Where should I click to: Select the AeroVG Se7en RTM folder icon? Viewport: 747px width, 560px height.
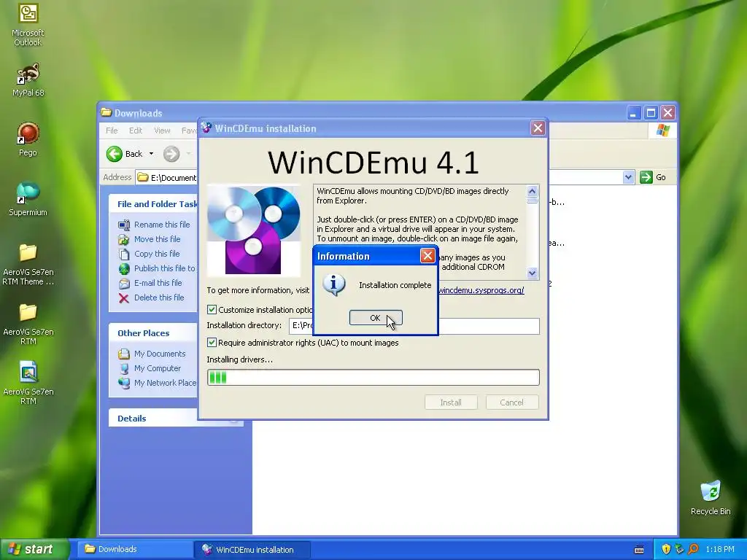(28, 313)
